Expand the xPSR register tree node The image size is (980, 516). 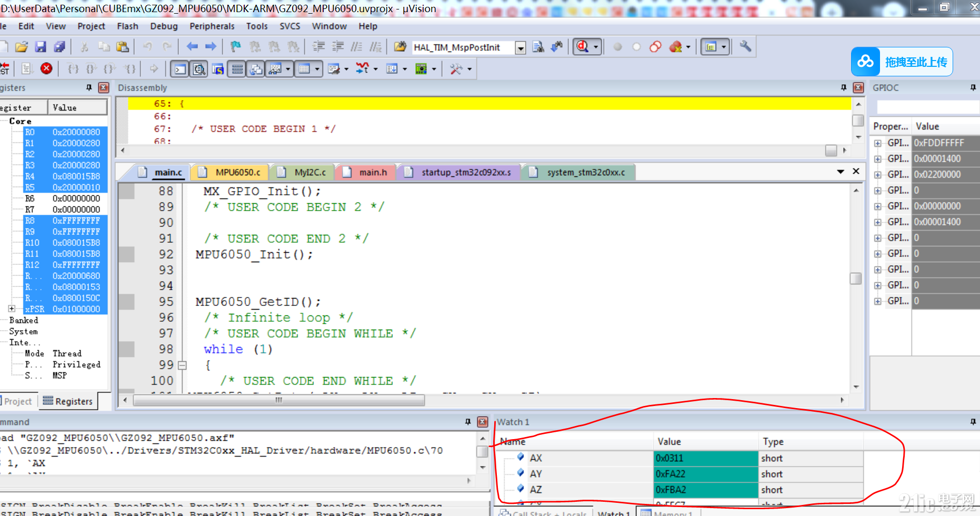pos(12,309)
